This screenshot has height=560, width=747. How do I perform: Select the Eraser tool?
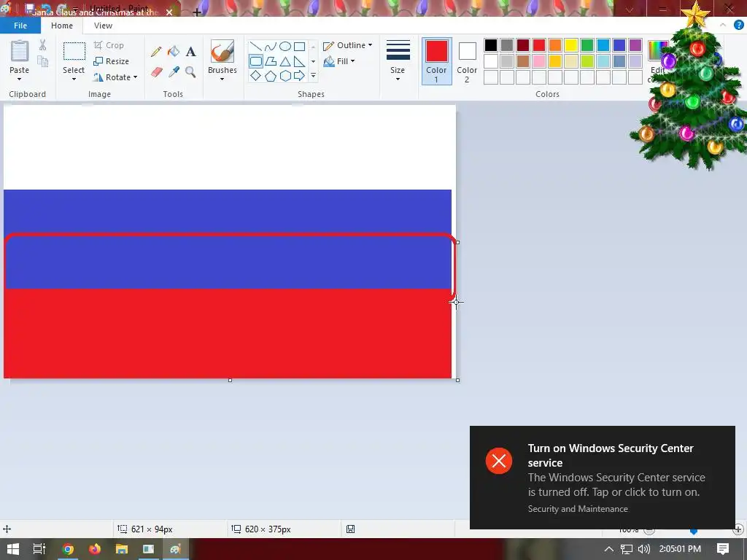157,72
